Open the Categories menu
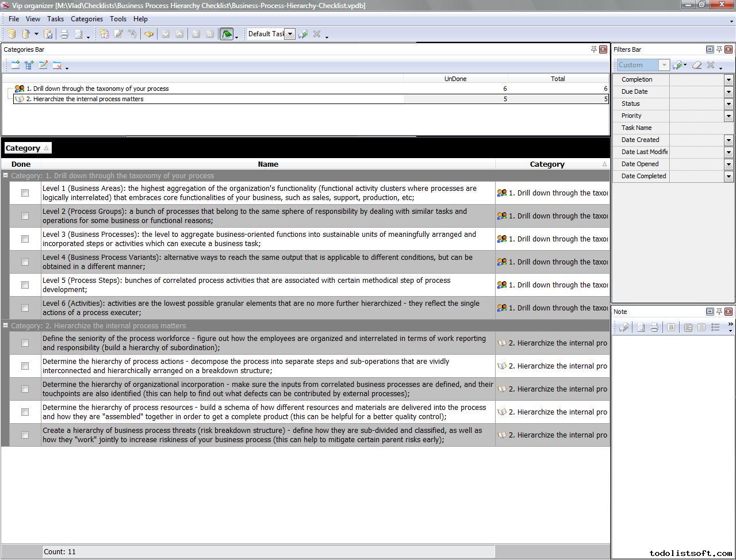 (86, 19)
